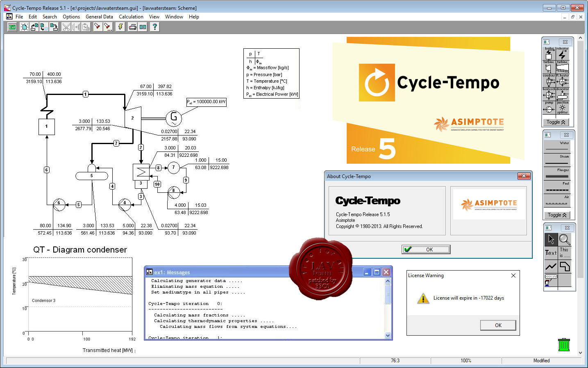
Task: Collapse apparatus palette with Toggle button
Action: coord(556,122)
